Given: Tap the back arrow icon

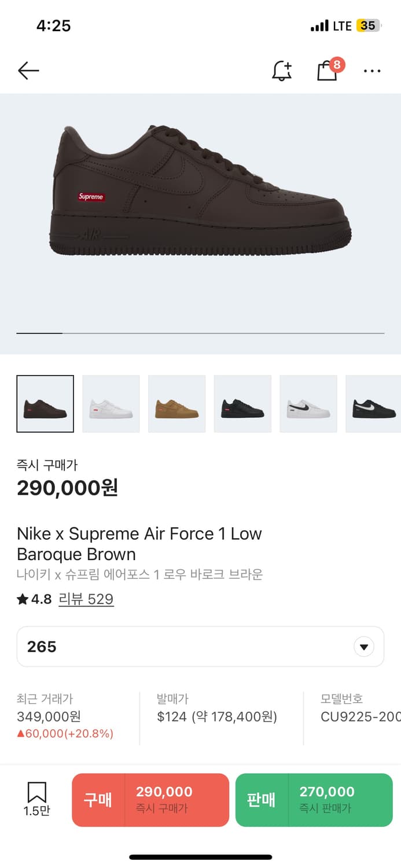Looking at the screenshot, I should (x=28, y=71).
